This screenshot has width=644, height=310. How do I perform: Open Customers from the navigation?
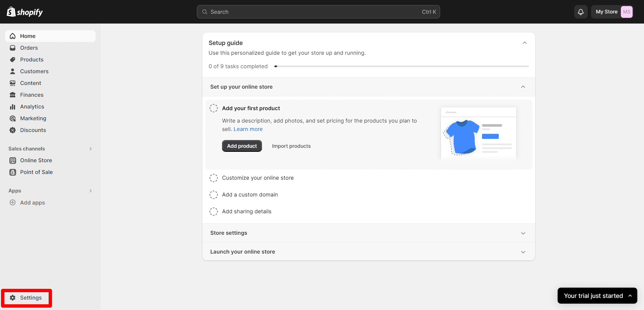click(x=35, y=71)
